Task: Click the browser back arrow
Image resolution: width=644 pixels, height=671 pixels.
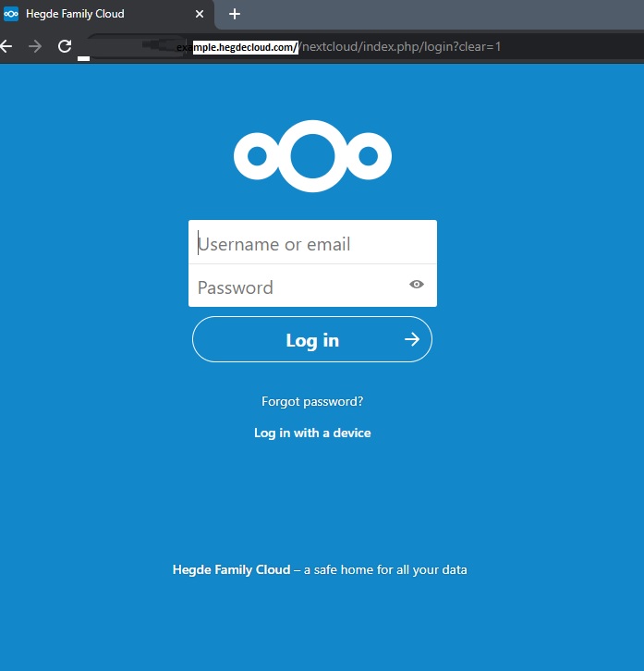Action: tap(6, 46)
